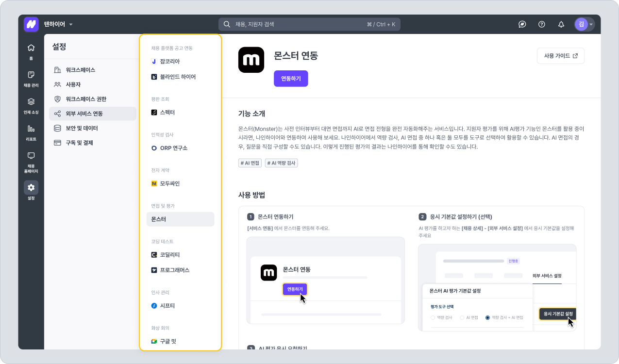Open the notifications bell
Image resolution: width=619 pixels, height=364 pixels.
561,24
